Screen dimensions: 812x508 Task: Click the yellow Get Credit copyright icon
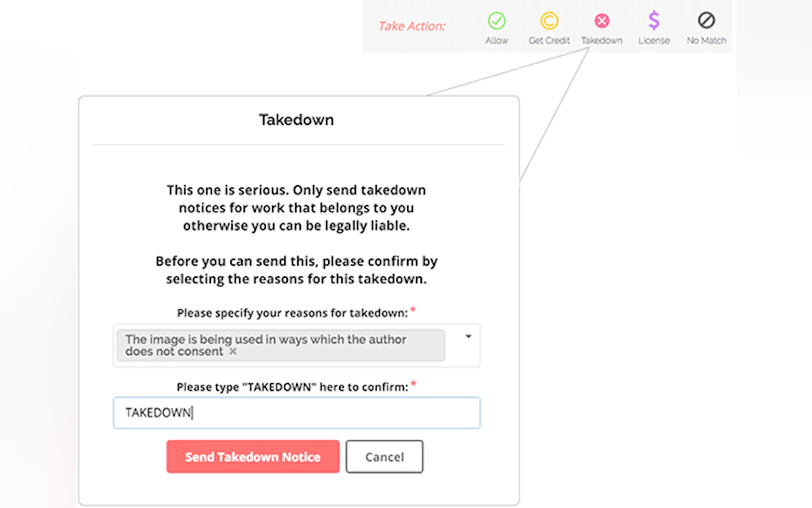[549, 21]
